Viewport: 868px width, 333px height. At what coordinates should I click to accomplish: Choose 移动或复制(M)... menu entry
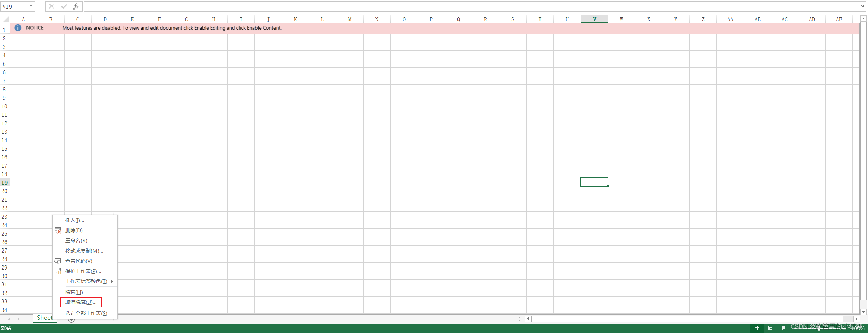[x=85, y=251]
